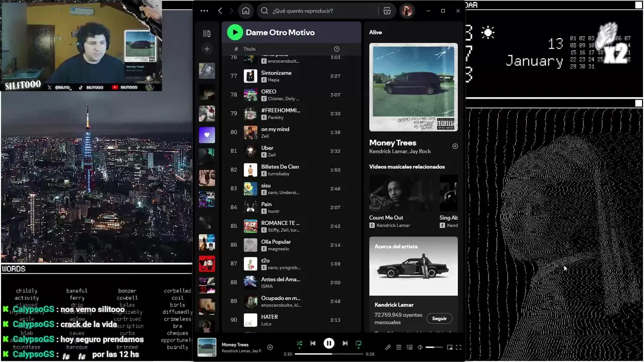644x362 pixels.
Task: Click the duration clock column header
Action: (337, 49)
